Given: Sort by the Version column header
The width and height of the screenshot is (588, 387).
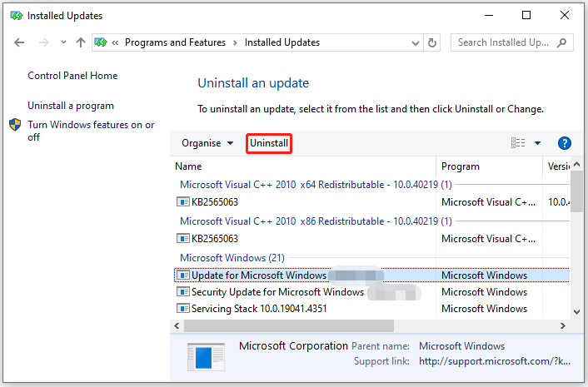Looking at the screenshot, I should pyautogui.click(x=556, y=166).
